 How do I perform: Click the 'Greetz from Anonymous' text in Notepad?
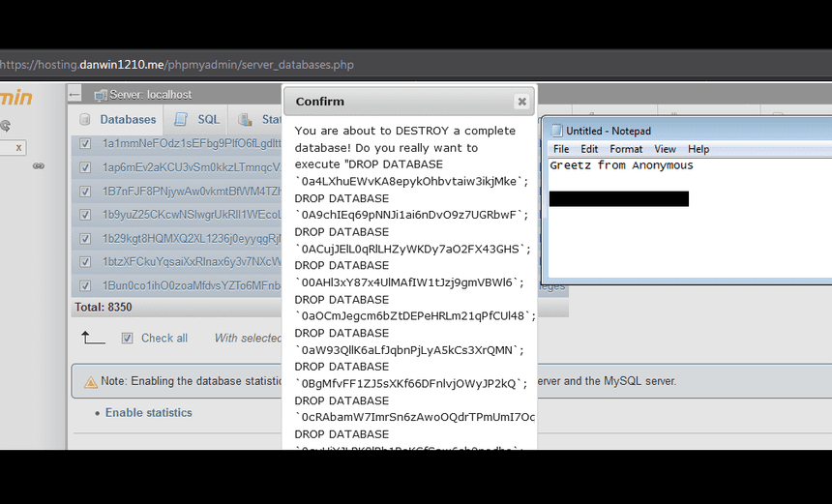point(621,165)
